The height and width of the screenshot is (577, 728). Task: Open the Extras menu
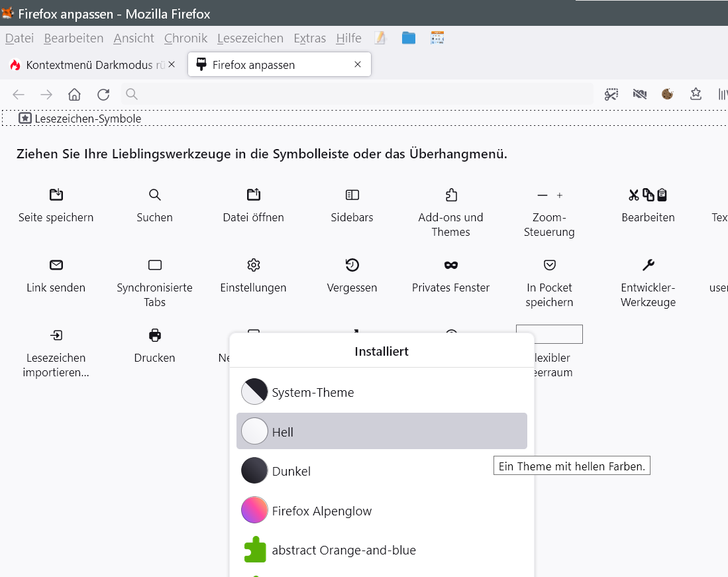point(309,38)
